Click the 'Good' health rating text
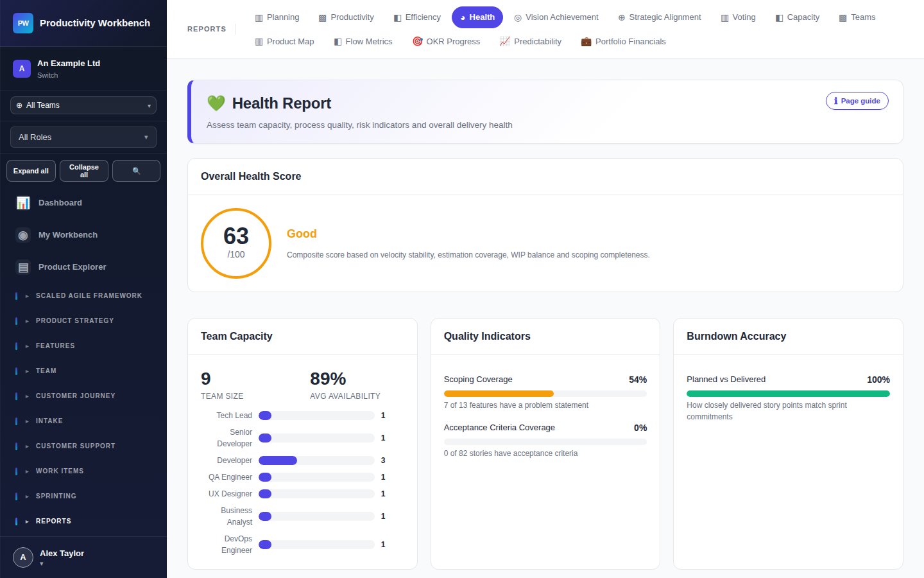The image size is (924, 578). coord(302,234)
